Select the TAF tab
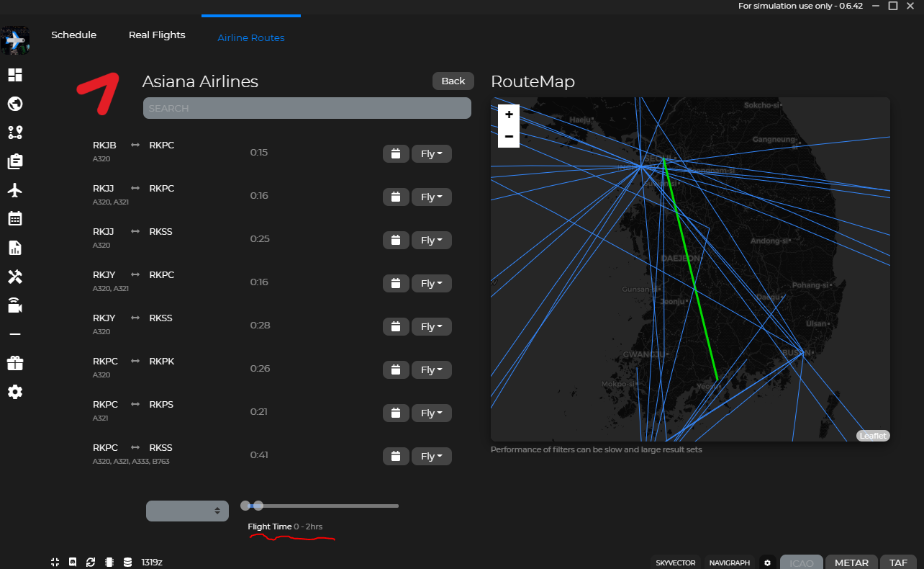924x569 pixels. [898, 563]
